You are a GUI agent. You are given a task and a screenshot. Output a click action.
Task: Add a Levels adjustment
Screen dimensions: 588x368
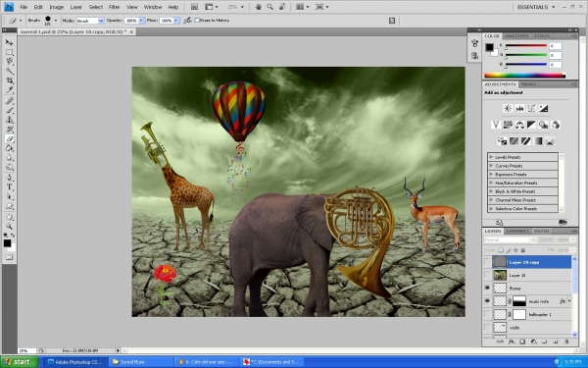click(x=519, y=109)
